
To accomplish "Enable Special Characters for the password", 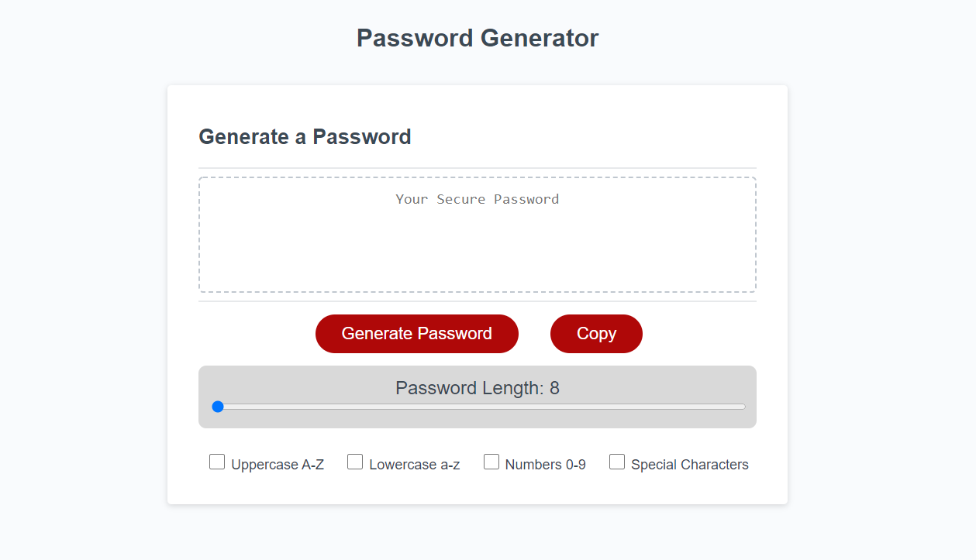I will point(617,461).
